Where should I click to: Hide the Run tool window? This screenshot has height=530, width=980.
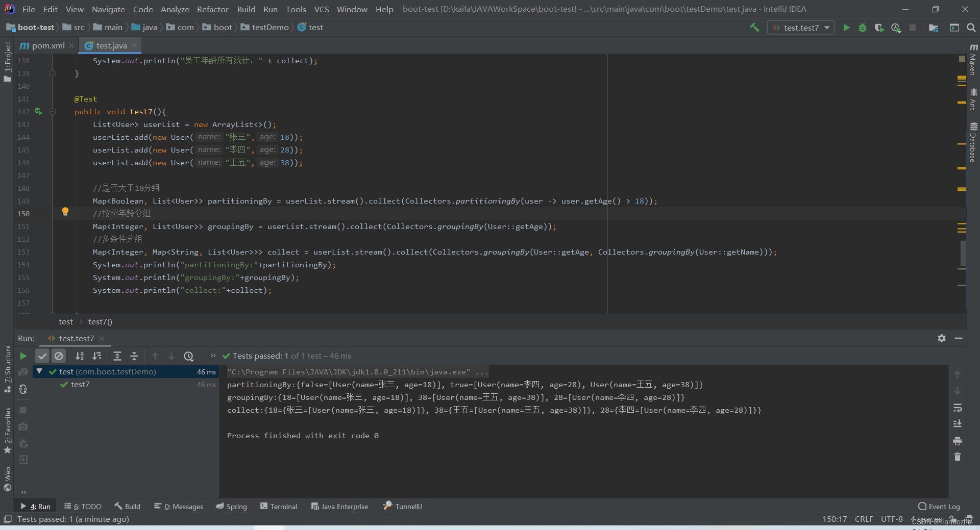coord(959,338)
